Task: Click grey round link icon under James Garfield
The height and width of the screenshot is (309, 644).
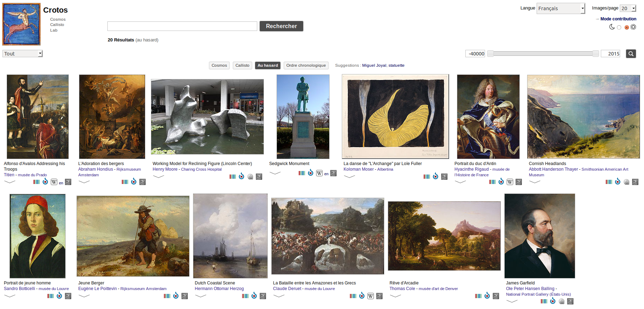Action: [562, 301]
